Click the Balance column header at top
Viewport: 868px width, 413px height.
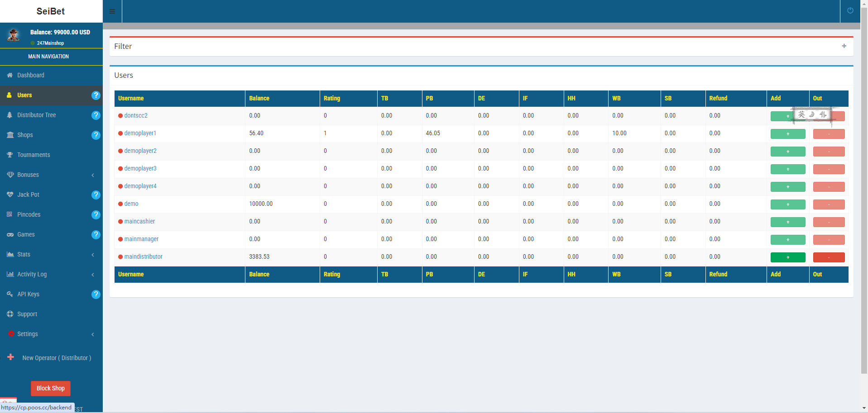283,98
